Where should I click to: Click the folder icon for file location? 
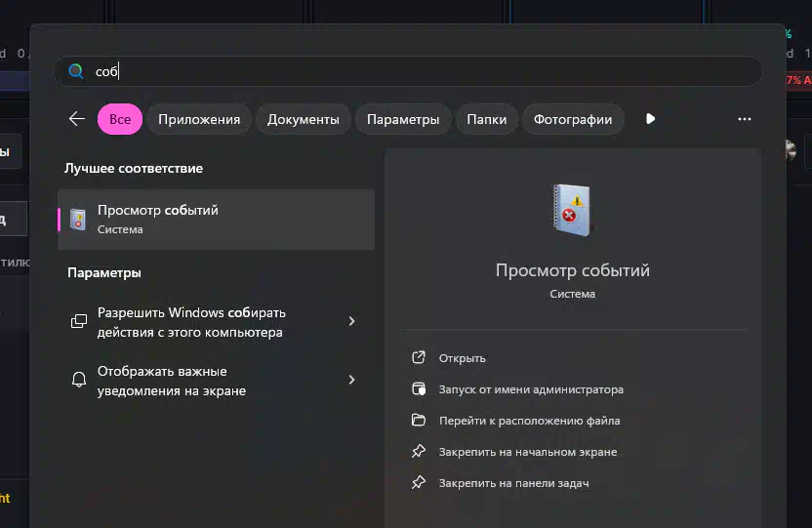pos(419,420)
